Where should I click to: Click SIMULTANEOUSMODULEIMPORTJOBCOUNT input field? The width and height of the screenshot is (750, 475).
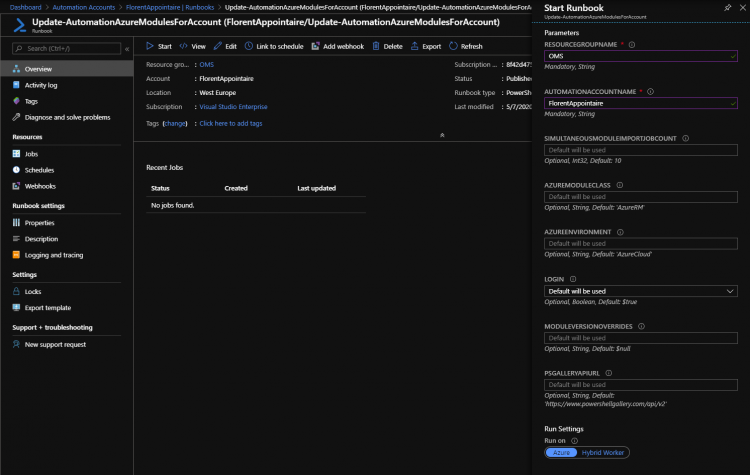pyautogui.click(x=640, y=150)
